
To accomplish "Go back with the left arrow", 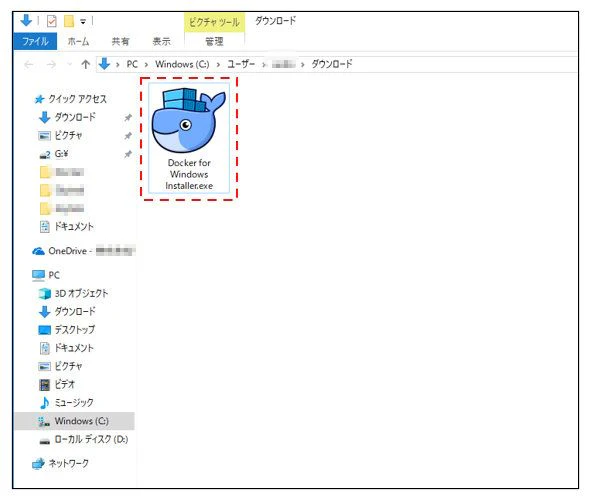I will [x=29, y=65].
